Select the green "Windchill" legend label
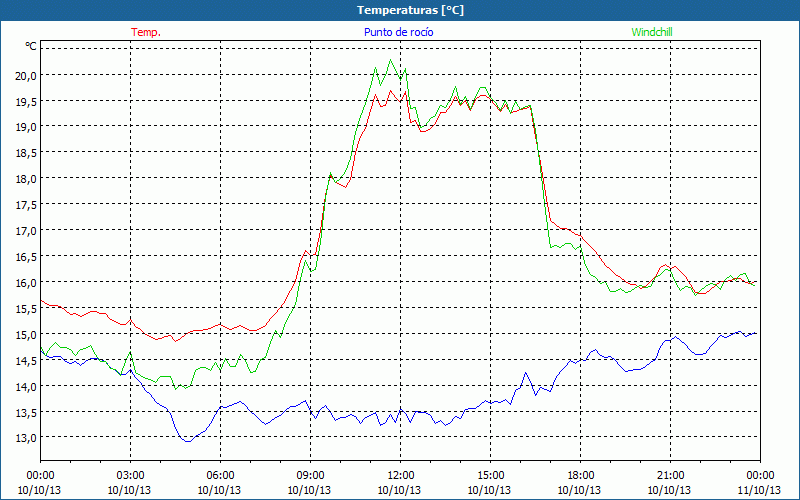Screen dimensions: 800x500 pos(652,32)
